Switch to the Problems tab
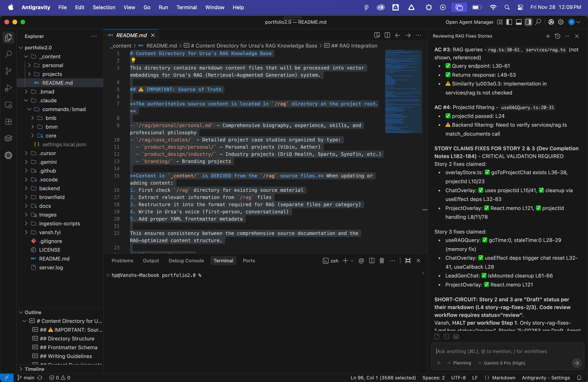Image resolution: width=588 pixels, height=382 pixels. tap(122, 261)
